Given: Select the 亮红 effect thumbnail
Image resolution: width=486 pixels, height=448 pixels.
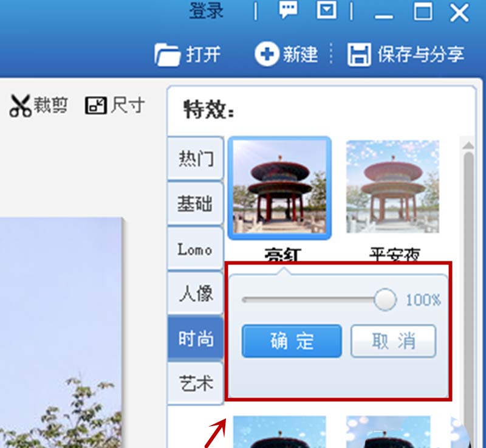Looking at the screenshot, I should pyautogui.click(x=279, y=188).
